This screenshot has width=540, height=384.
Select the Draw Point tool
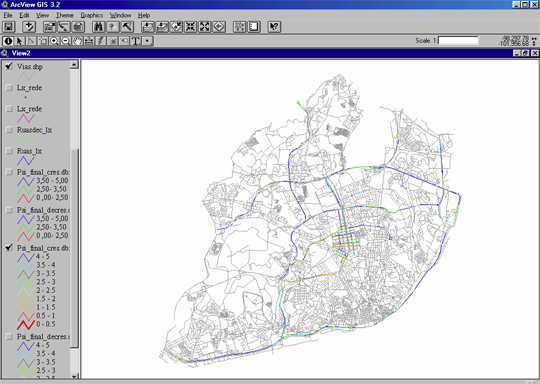tap(147, 41)
